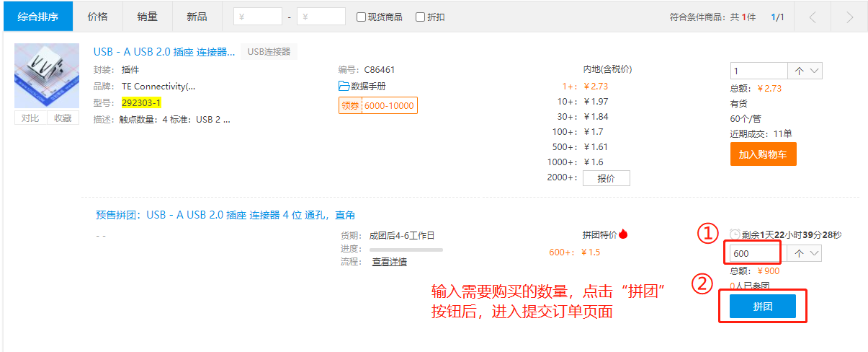Screen dimensions: 868x352
Task: Toggle the 折扣 checkbox
Action: [x=420, y=17]
